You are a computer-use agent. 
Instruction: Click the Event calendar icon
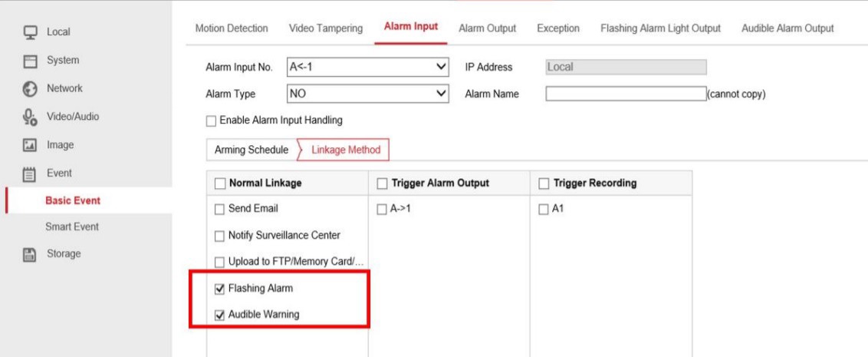tap(31, 174)
